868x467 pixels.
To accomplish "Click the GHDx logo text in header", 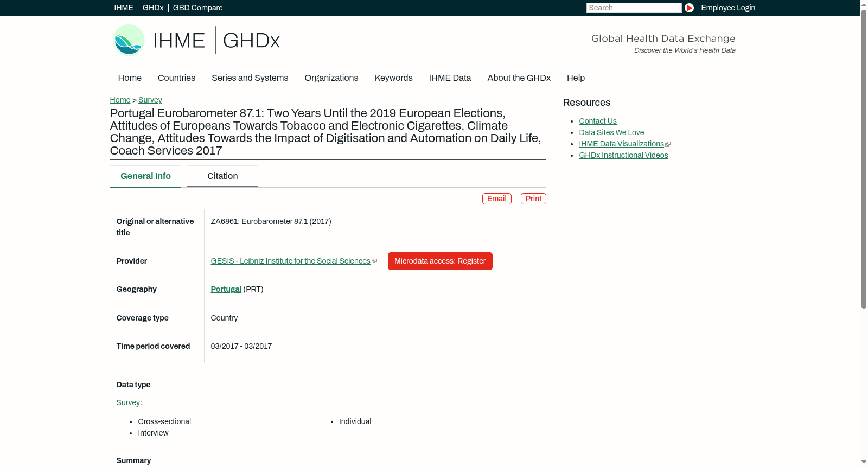I will pos(251,41).
